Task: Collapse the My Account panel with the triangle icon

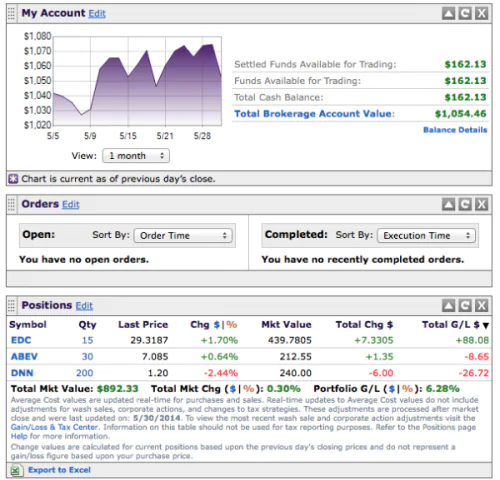Action: click(x=448, y=14)
